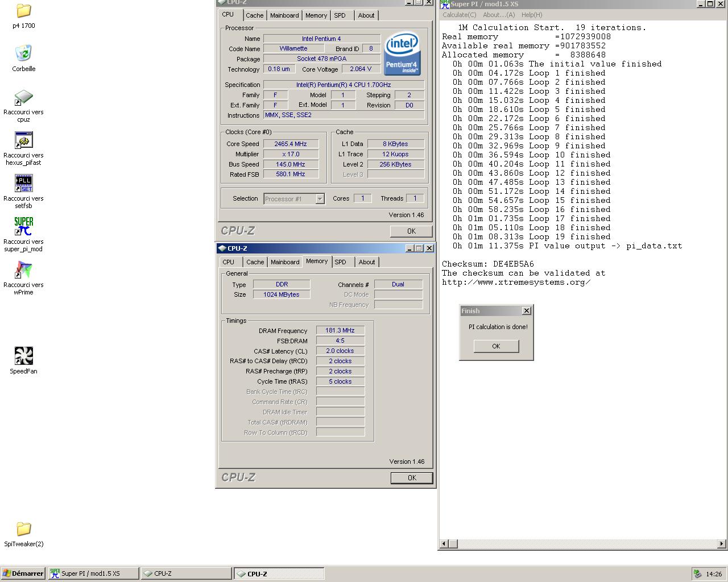Screen dimensions: 728x582
Task: Click the Code Name Willamette field
Action: 293,48
